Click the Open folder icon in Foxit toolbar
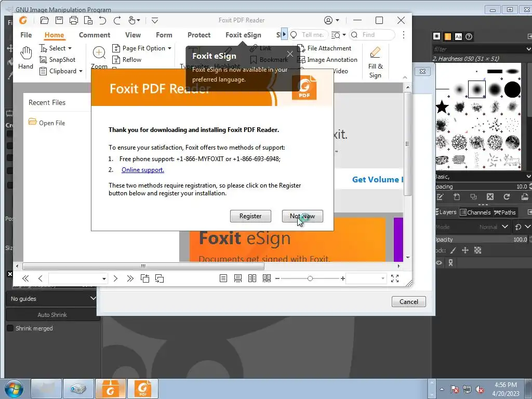 coord(45,20)
